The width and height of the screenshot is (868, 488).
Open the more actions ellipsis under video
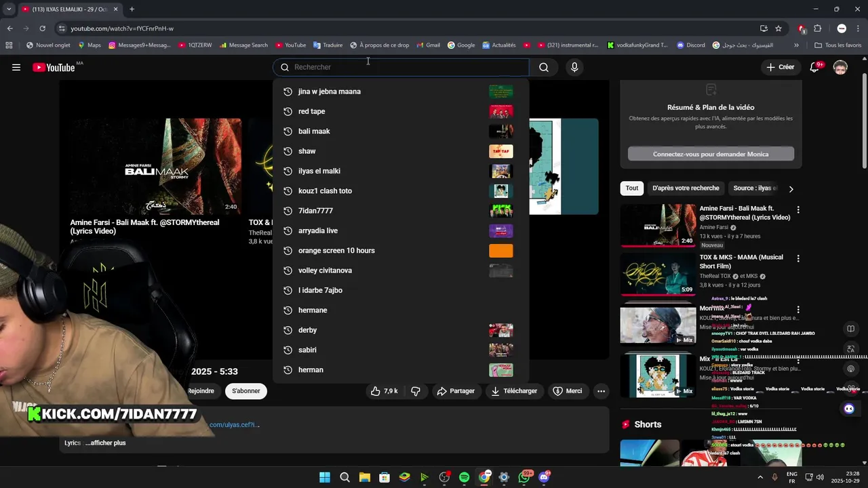pyautogui.click(x=601, y=391)
